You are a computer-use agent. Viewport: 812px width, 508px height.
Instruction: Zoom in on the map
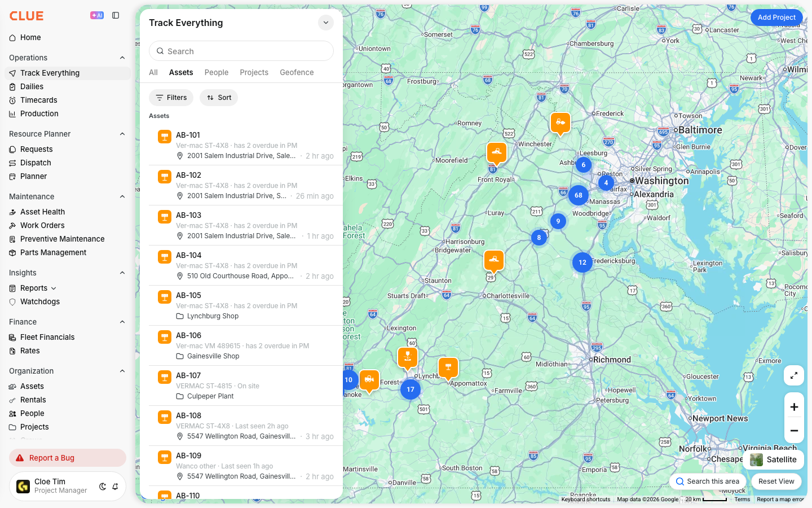(794, 407)
